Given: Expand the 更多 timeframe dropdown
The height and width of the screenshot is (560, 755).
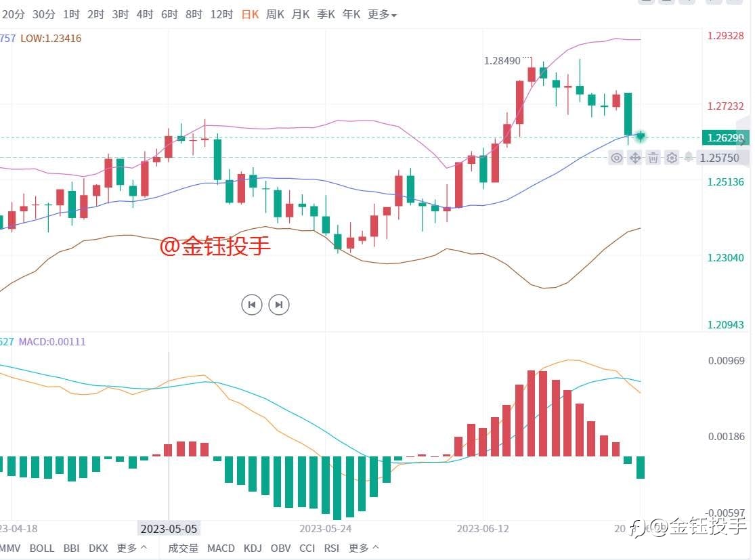Looking at the screenshot, I should point(383,14).
